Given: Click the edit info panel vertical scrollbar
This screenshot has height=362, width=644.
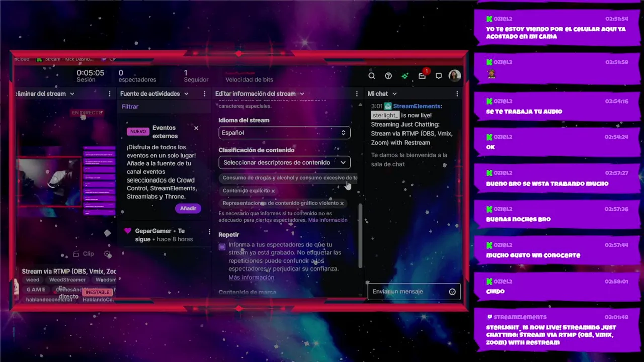Looking at the screenshot, I should tap(360, 235).
